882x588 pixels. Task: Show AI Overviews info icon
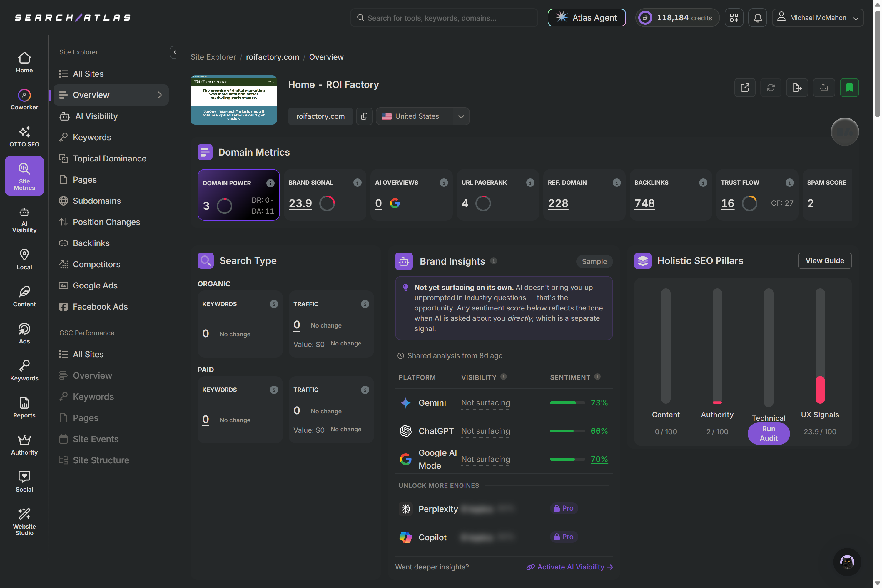(444, 183)
